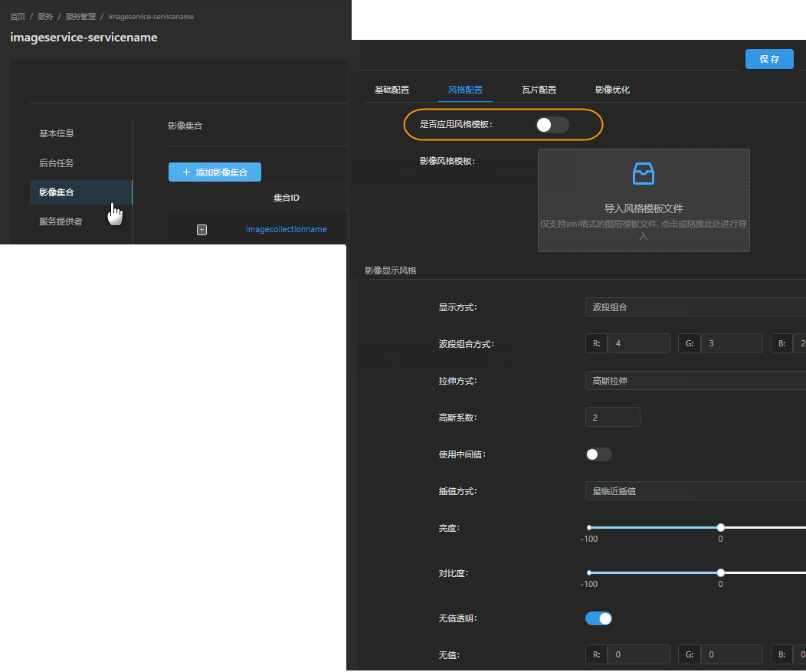Open the 插值方式 dropdown

tap(693, 491)
